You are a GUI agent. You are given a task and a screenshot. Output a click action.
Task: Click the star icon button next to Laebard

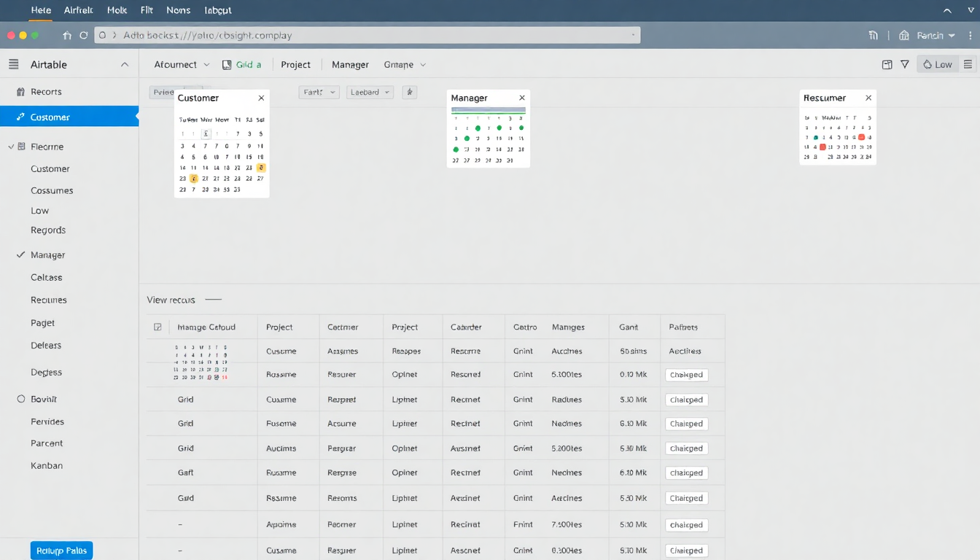pos(410,92)
